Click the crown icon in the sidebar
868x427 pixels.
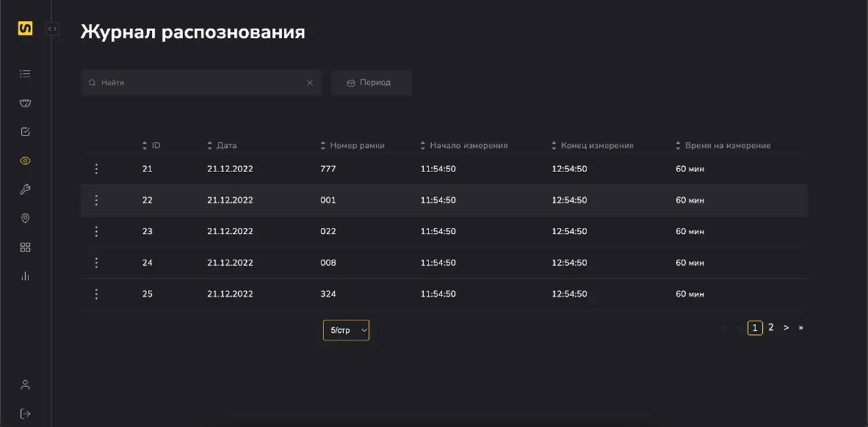pyautogui.click(x=25, y=102)
